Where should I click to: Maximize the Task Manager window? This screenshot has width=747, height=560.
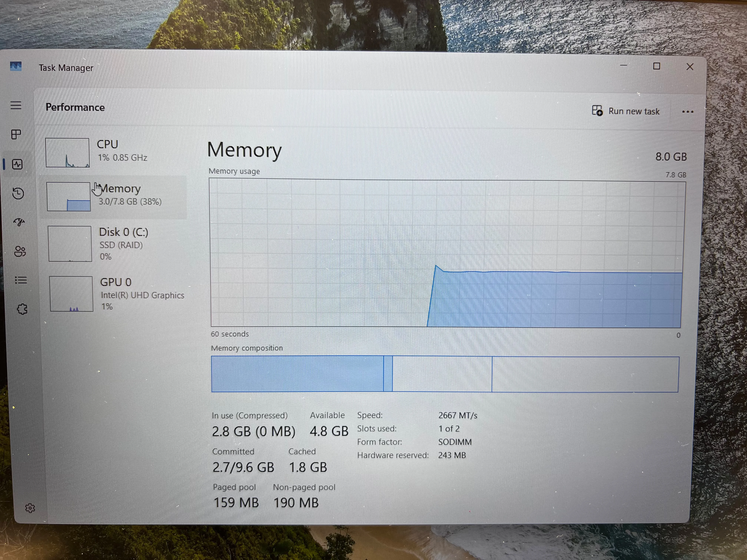pos(656,66)
